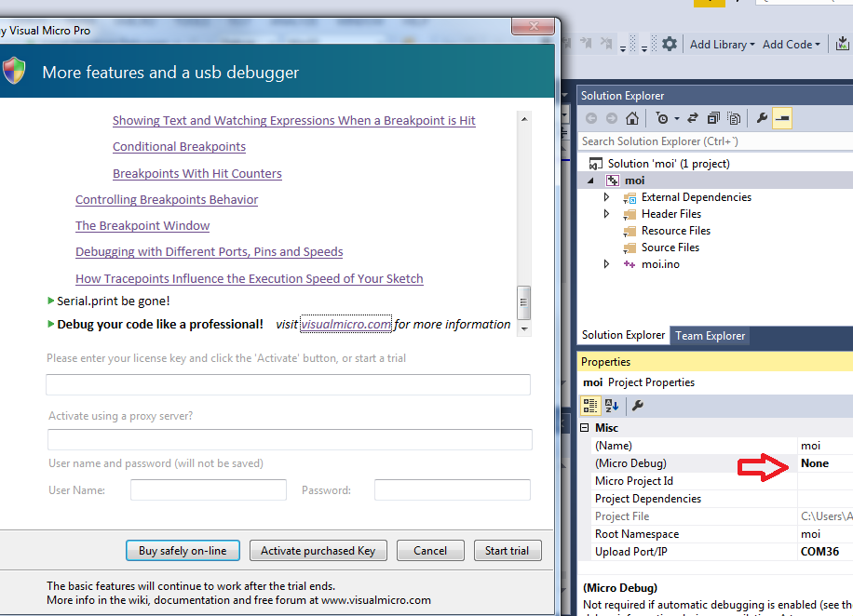The width and height of the screenshot is (853, 616).
Task: Open Debugging with Different Ports link
Action: pyautogui.click(x=209, y=252)
